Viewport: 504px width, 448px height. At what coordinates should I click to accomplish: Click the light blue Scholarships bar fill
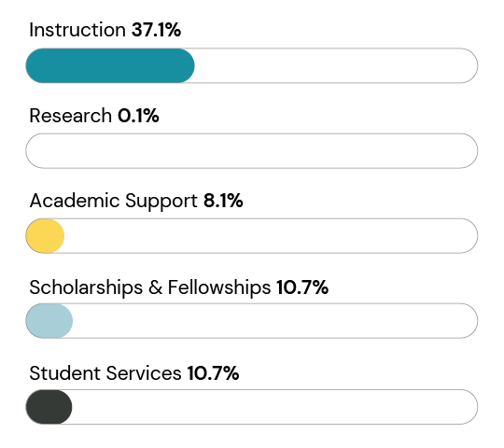pyautogui.click(x=49, y=321)
